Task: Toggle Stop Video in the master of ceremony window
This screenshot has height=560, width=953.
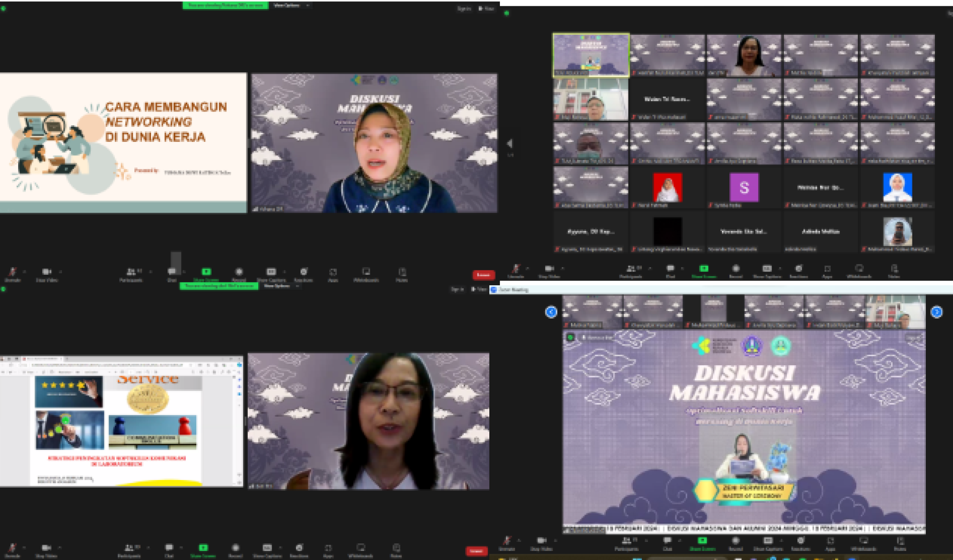Action: (542, 541)
